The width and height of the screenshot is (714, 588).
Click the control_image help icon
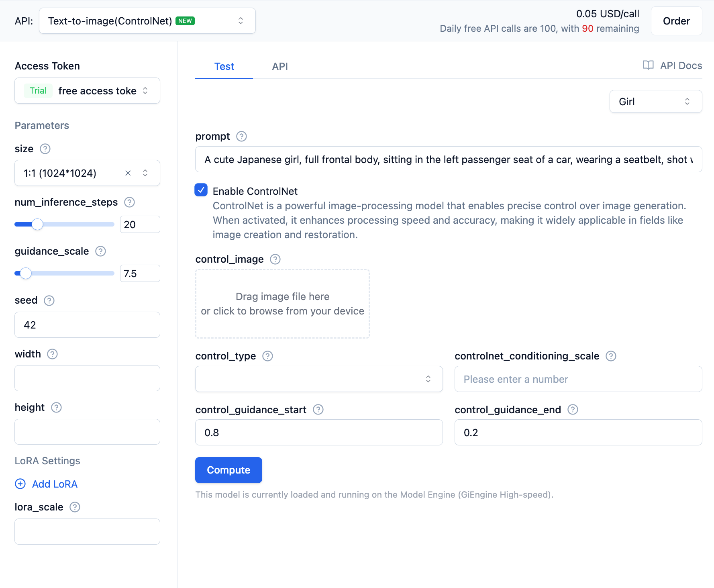pyautogui.click(x=275, y=259)
